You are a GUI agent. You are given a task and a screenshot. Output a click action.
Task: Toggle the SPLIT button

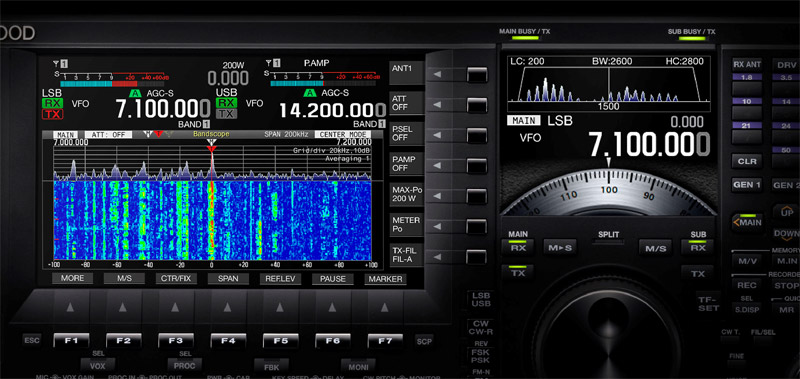point(608,241)
